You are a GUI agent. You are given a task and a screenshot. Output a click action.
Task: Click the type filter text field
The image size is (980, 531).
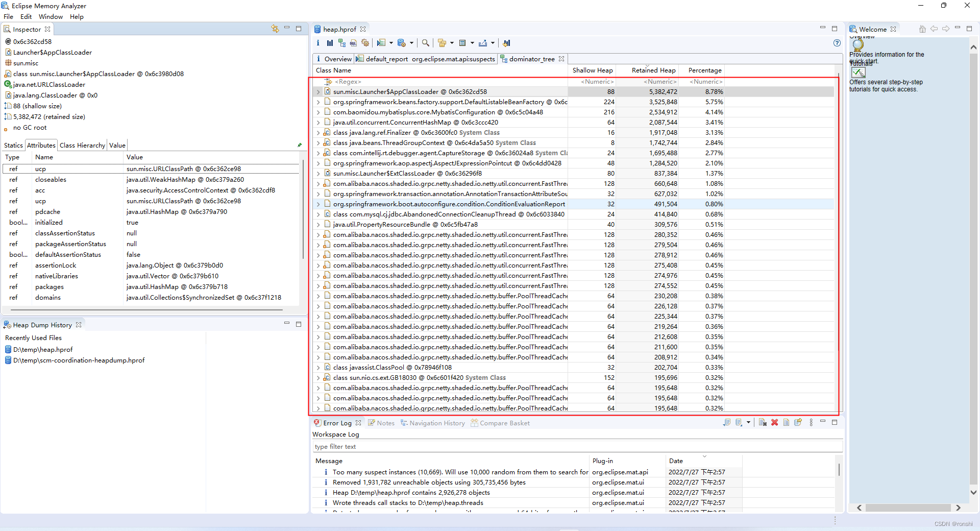577,446
